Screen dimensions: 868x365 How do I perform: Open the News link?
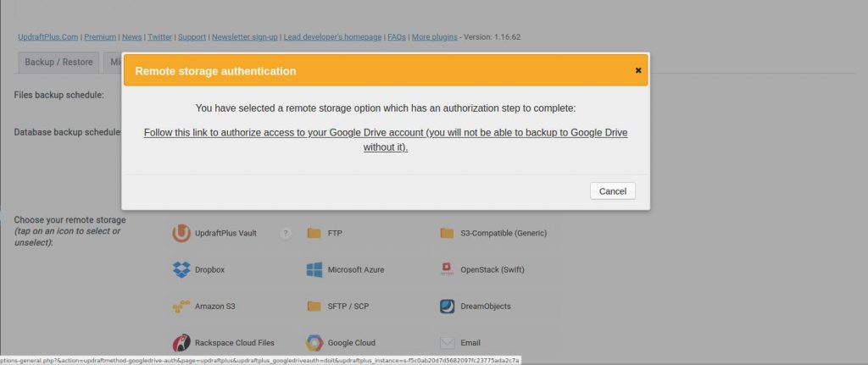coord(131,37)
